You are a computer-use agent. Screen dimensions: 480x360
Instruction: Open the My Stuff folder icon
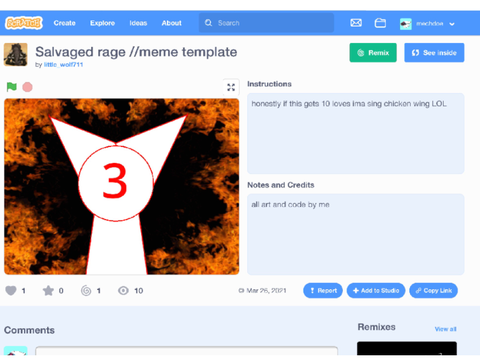coord(380,23)
